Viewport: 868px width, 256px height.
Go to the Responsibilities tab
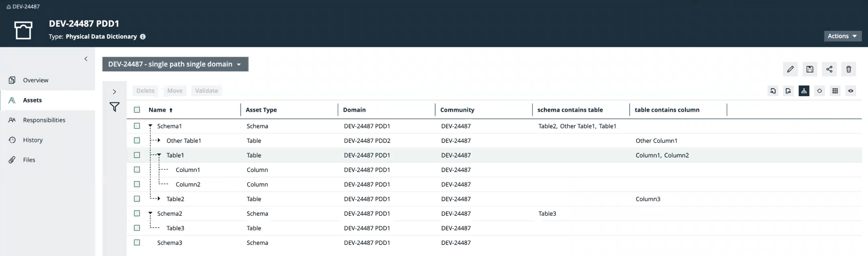point(44,120)
